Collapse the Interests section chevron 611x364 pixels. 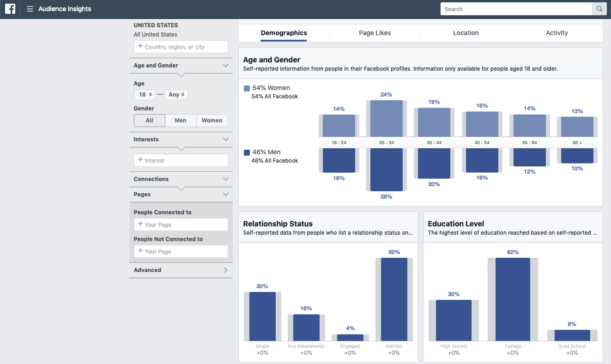pos(226,140)
